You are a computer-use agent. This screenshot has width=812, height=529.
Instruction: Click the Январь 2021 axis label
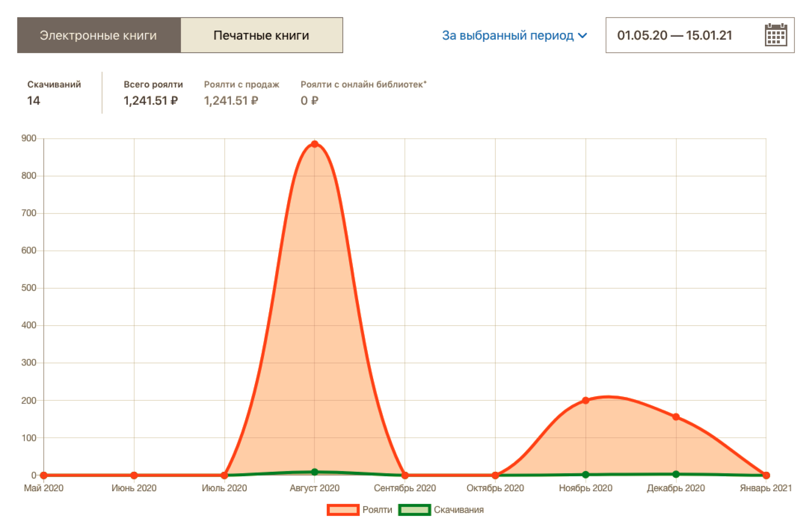(x=766, y=488)
